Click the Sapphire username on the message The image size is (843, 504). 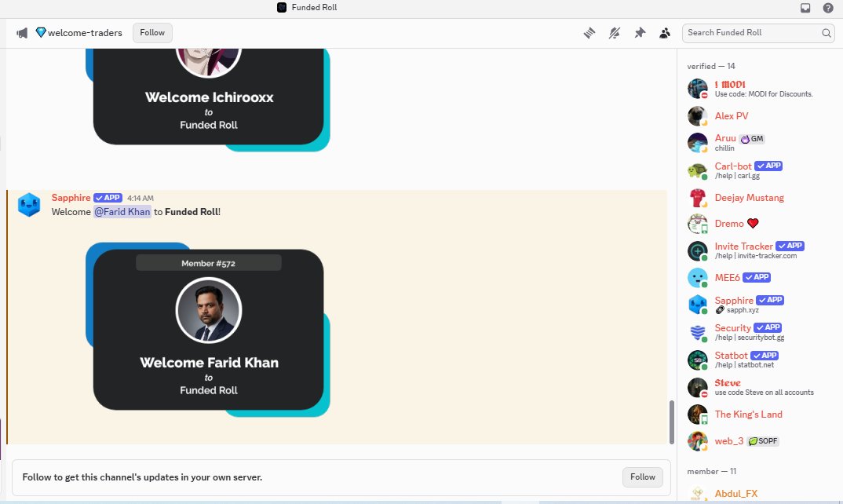[71, 197]
